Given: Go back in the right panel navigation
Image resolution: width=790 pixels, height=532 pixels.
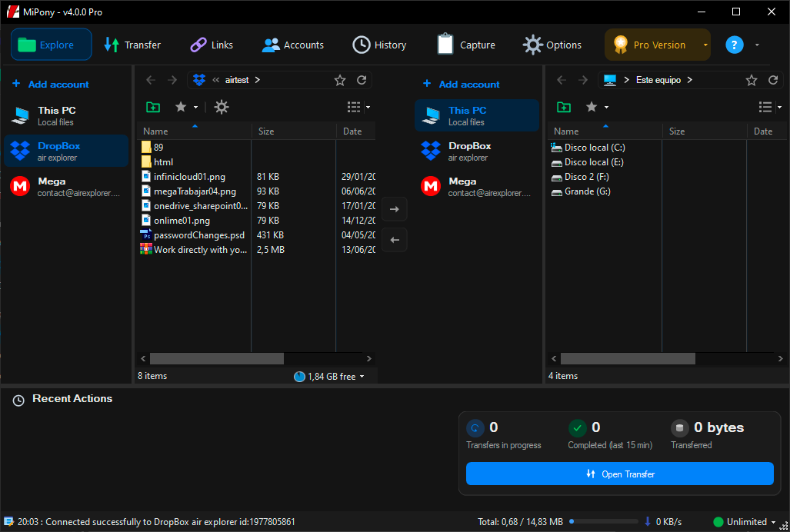Looking at the screenshot, I should point(562,79).
